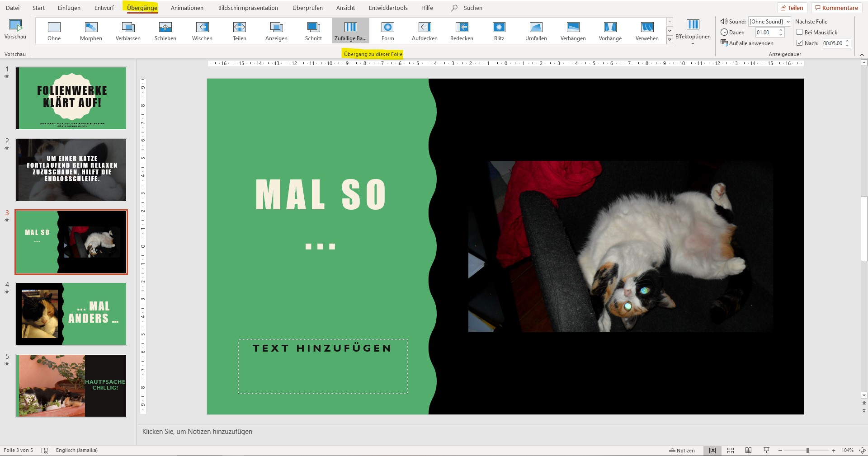Select the Schnitt transition
This screenshot has height=456, width=868.
(313, 31)
